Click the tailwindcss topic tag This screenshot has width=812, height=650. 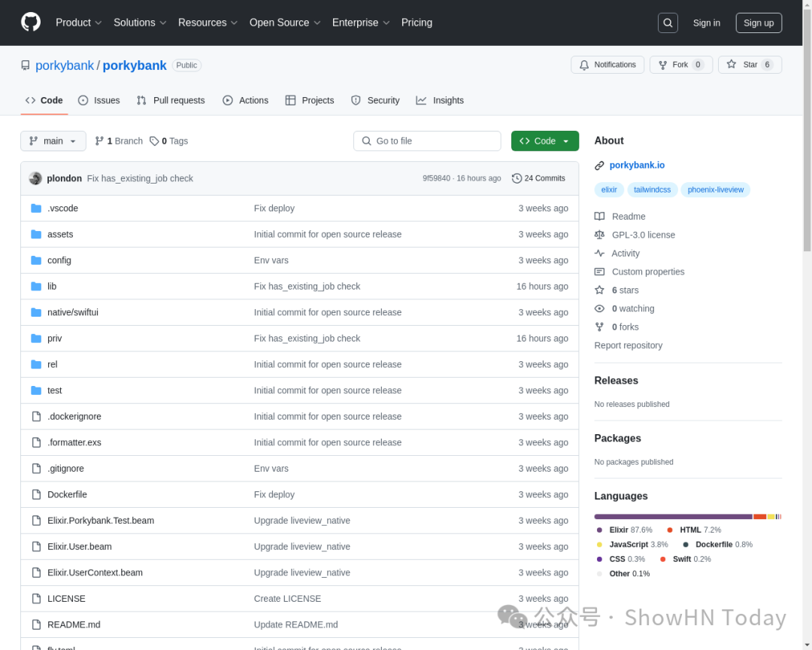click(652, 190)
